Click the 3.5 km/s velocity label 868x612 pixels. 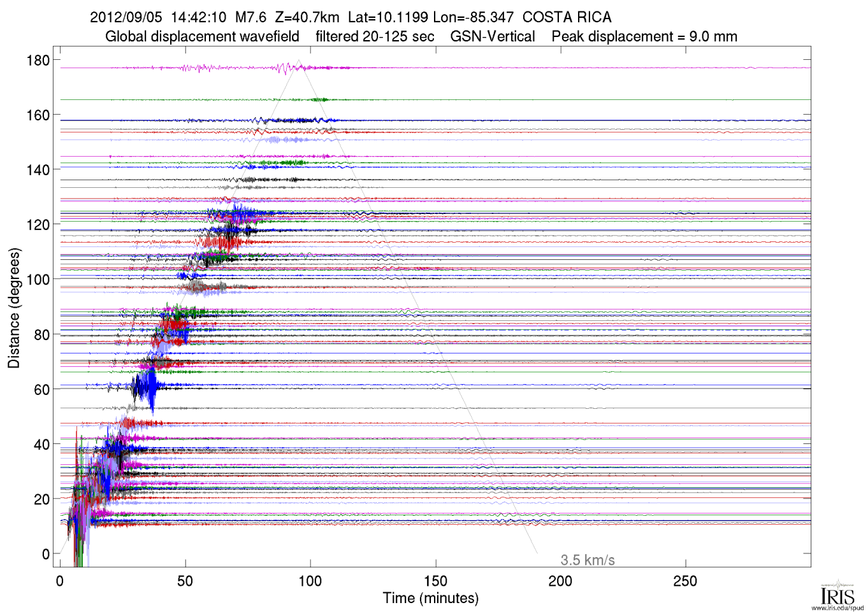587,560
